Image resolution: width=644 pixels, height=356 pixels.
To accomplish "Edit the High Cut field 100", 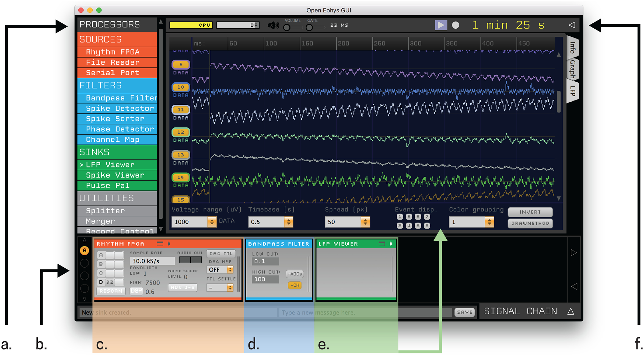I will [265, 279].
